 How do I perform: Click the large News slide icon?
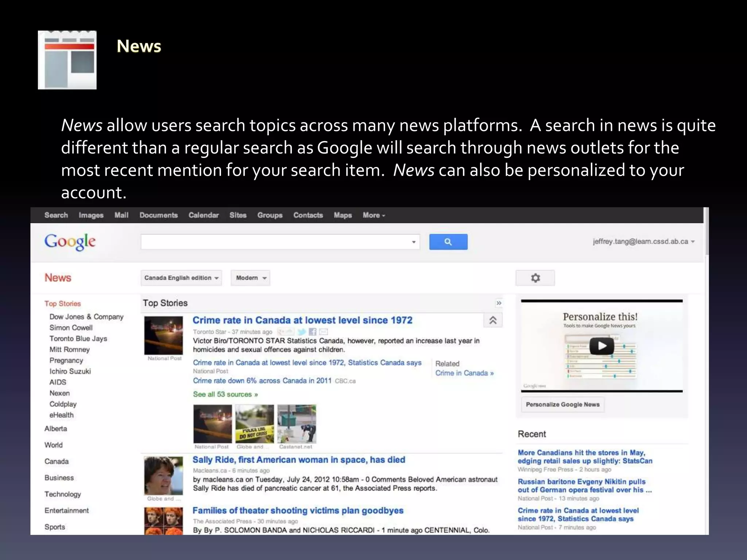click(67, 60)
